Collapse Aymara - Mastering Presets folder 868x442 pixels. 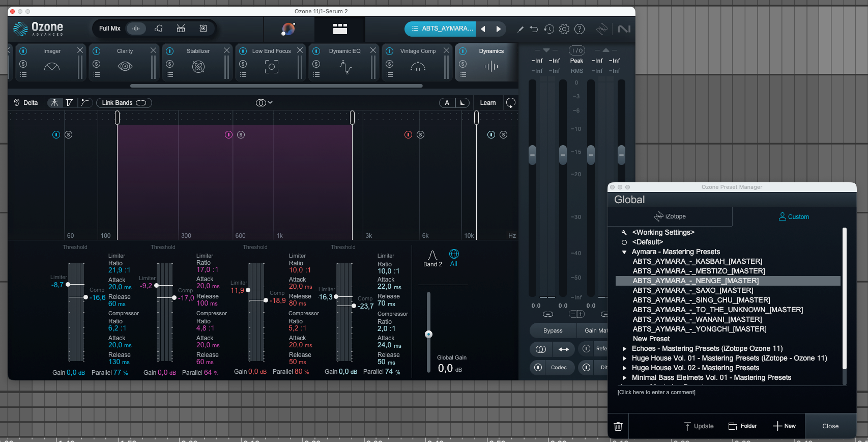pyautogui.click(x=624, y=252)
